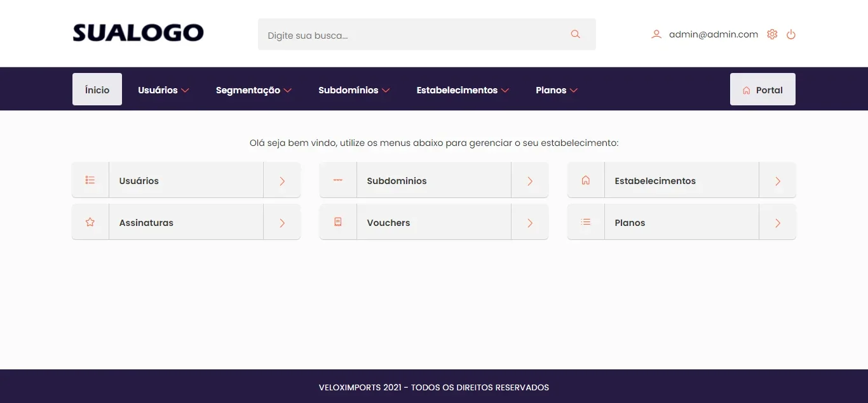Log out using the power icon
The height and width of the screenshot is (403, 868).
pyautogui.click(x=791, y=34)
